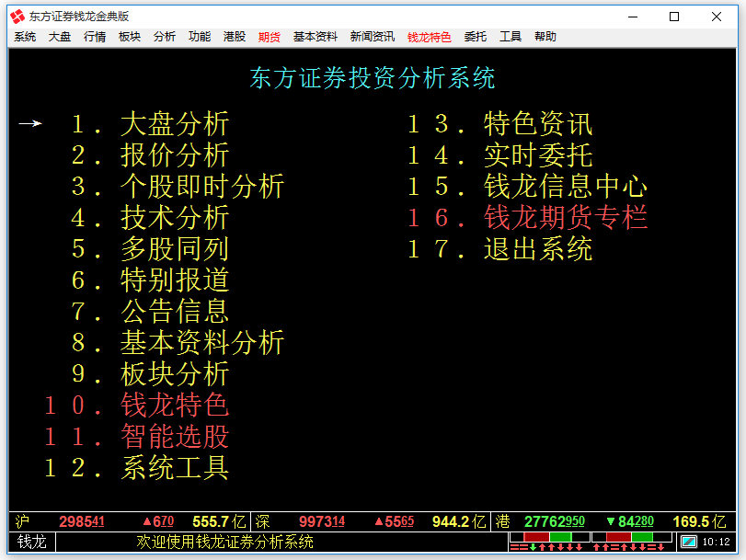Select item 15 钱龙信息中心
The height and width of the screenshot is (560, 746).
(528, 186)
